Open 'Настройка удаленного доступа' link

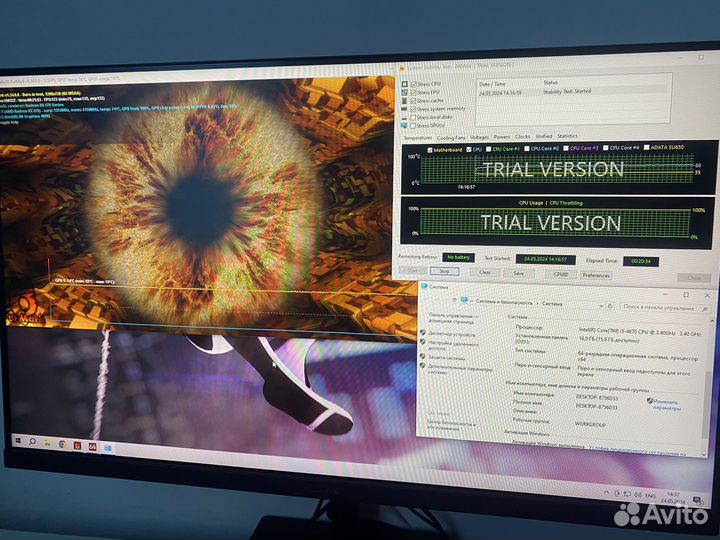click(454, 345)
